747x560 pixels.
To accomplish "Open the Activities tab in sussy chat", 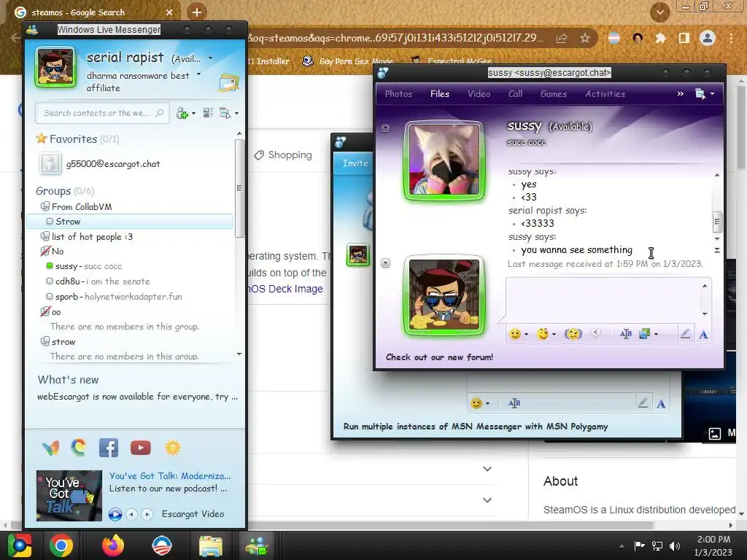I will (x=605, y=94).
